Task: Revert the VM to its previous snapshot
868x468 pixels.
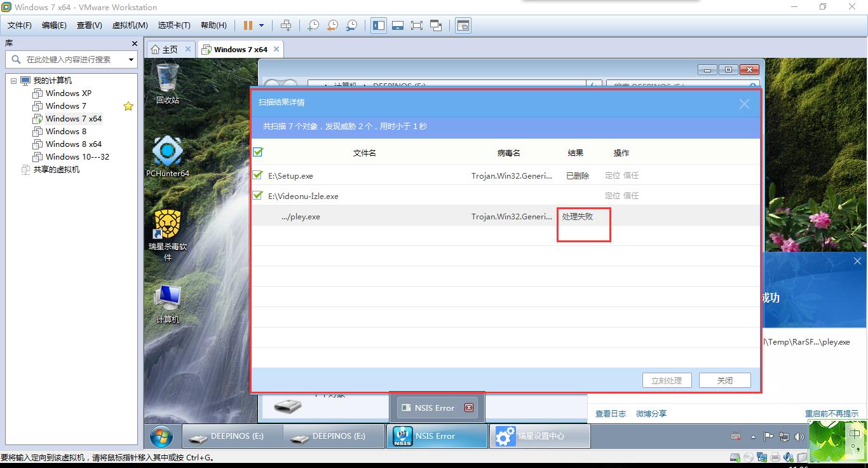Action: click(x=332, y=25)
